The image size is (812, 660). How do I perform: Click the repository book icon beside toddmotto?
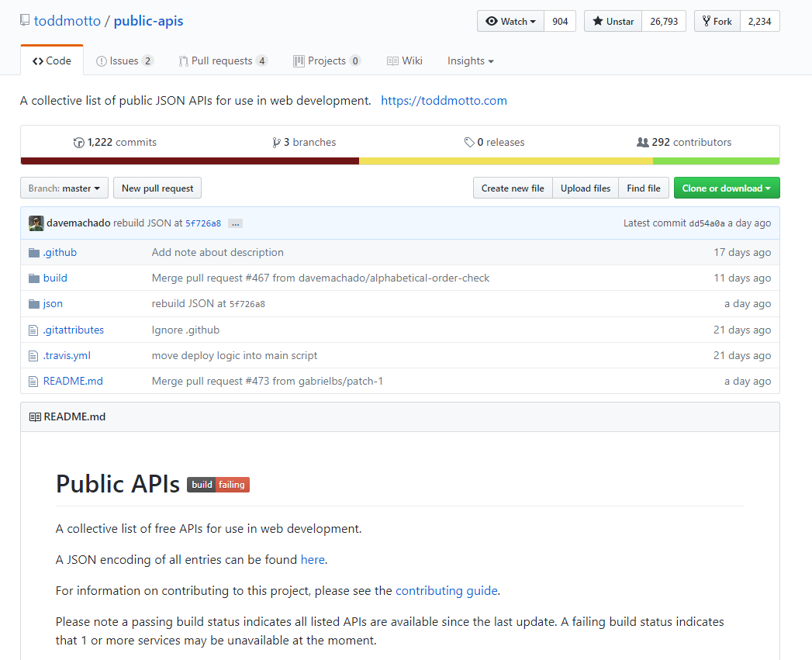pos(24,20)
